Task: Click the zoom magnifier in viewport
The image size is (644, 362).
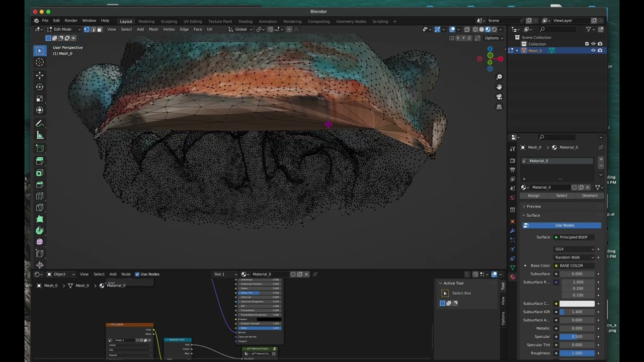Action: [499, 77]
